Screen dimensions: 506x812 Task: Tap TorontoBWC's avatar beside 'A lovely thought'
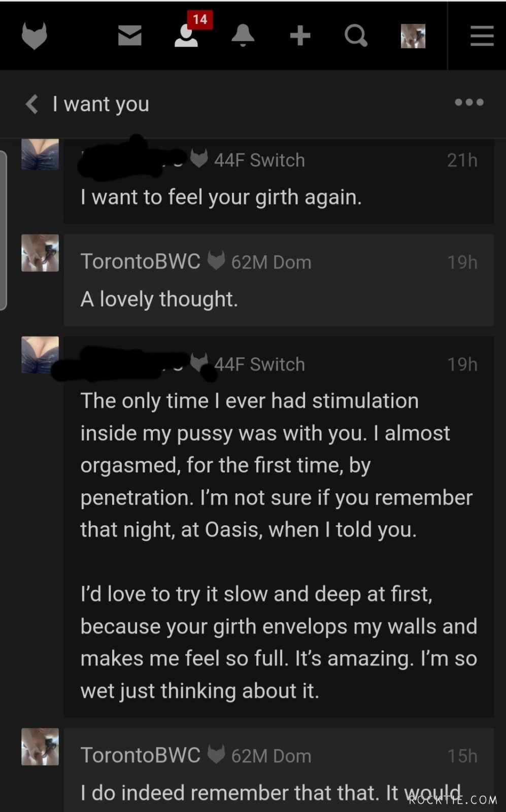(x=40, y=252)
